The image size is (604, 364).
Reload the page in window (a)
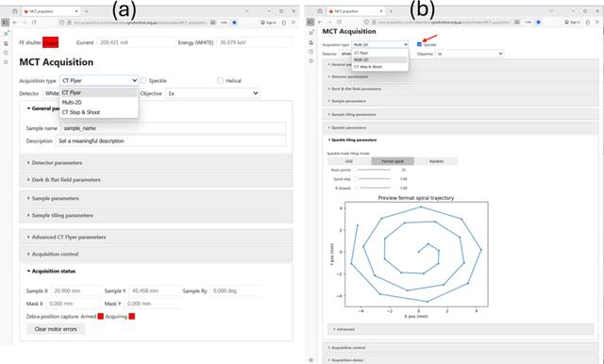34,23
